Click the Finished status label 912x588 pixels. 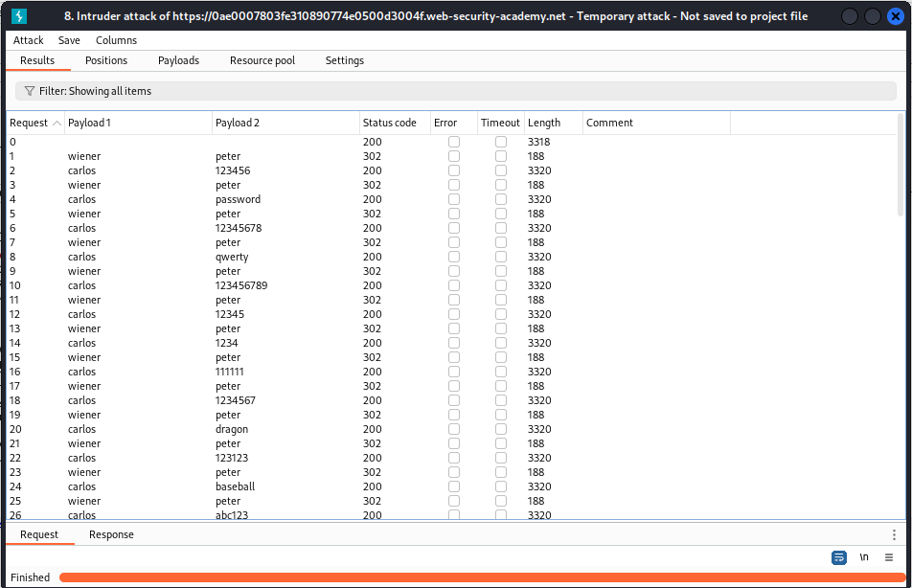(x=31, y=577)
